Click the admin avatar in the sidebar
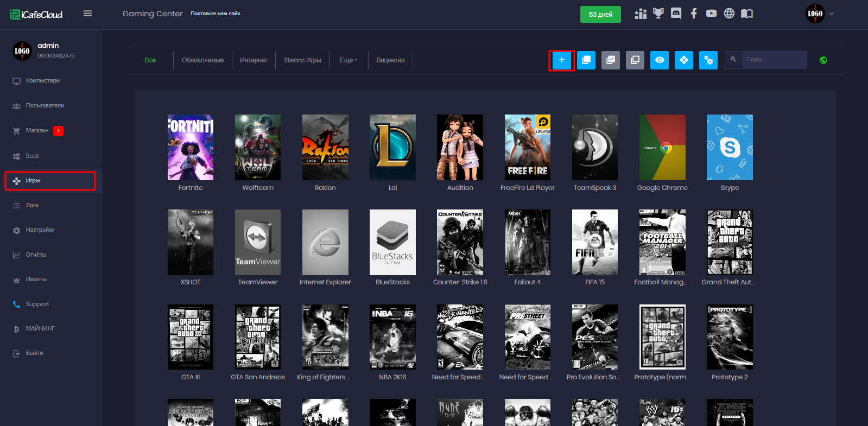868x426 pixels. tap(22, 51)
